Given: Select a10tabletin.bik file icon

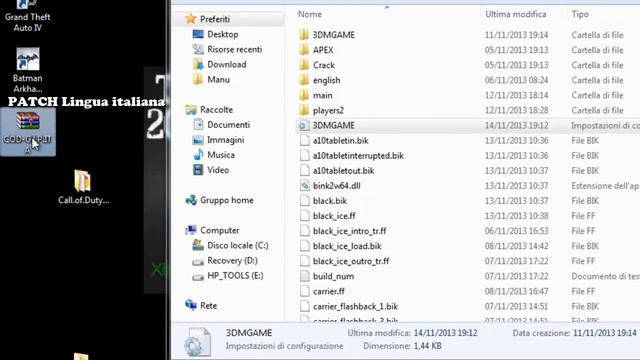Looking at the screenshot, I should coord(304,140).
